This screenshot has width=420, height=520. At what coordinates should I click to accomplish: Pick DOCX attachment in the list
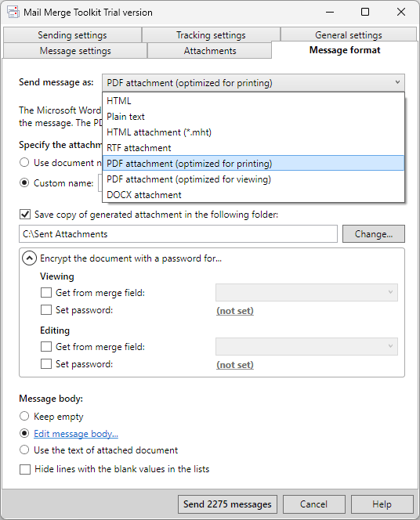pyautogui.click(x=253, y=195)
